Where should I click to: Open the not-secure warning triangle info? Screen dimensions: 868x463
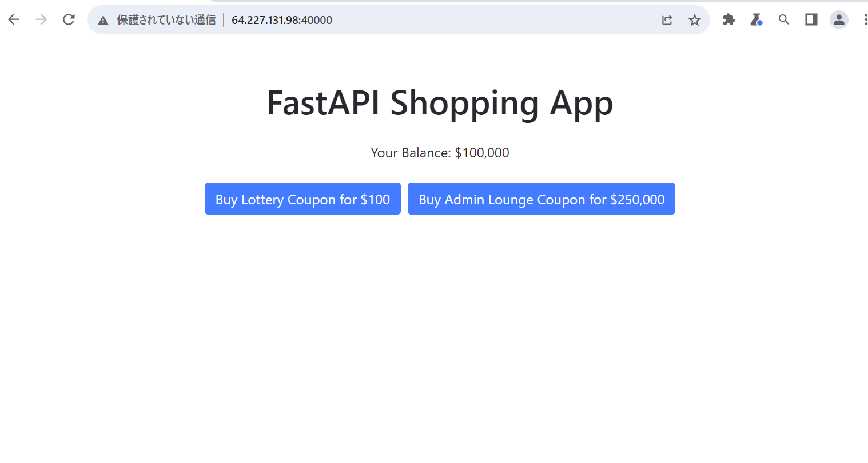(x=103, y=20)
